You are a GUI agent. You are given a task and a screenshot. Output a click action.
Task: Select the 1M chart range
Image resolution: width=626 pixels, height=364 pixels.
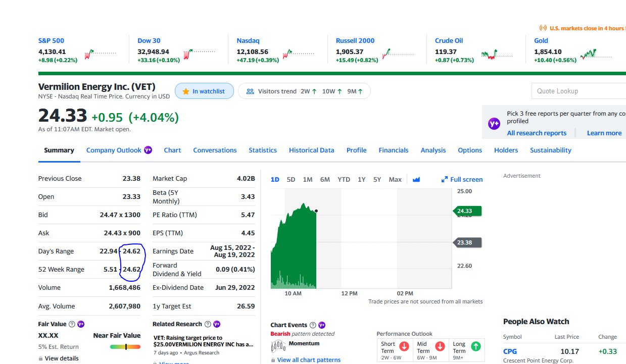click(308, 179)
